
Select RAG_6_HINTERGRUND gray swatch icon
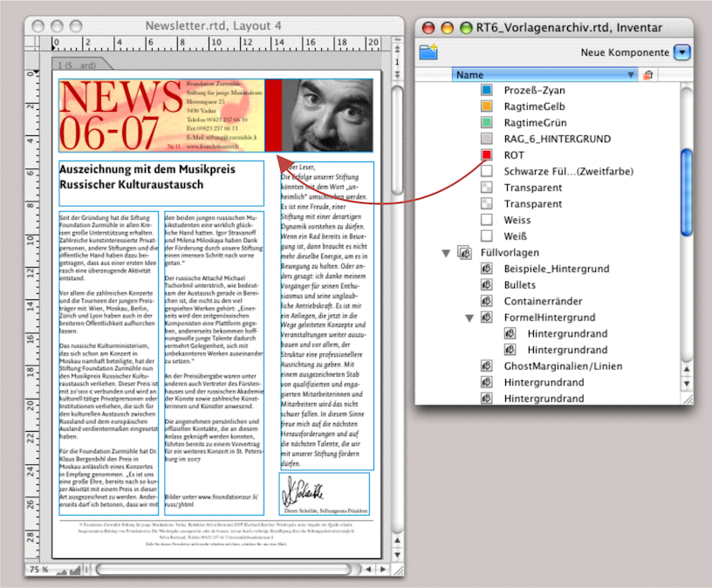point(487,140)
